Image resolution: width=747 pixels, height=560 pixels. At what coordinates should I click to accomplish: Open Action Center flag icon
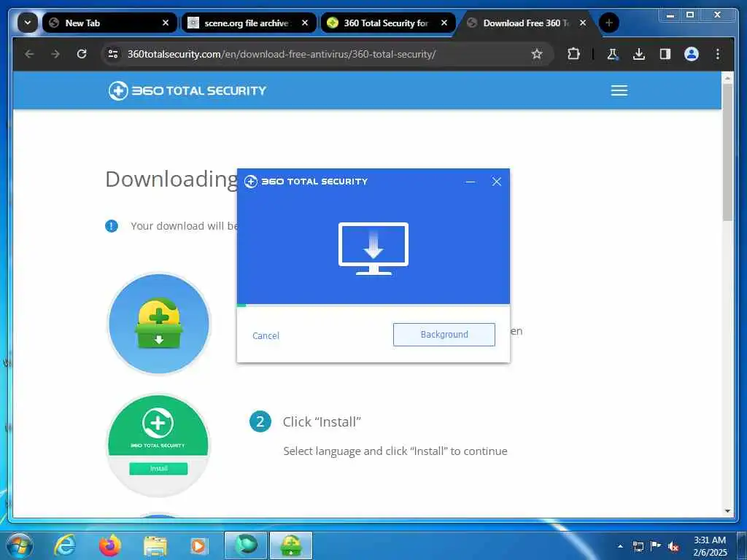[656, 546]
